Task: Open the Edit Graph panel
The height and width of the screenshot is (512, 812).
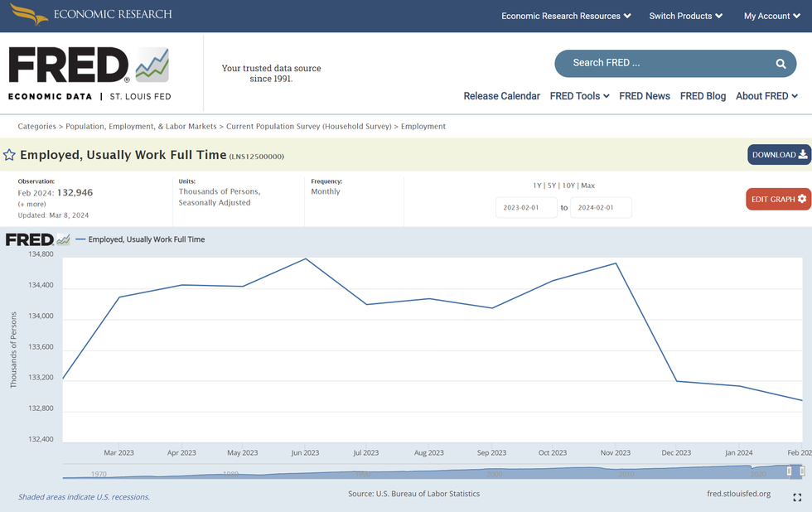Action: point(778,199)
